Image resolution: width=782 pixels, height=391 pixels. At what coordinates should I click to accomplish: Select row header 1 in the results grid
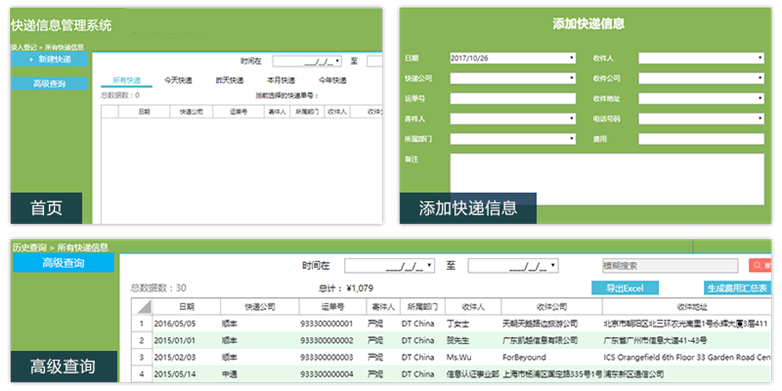[142, 324]
